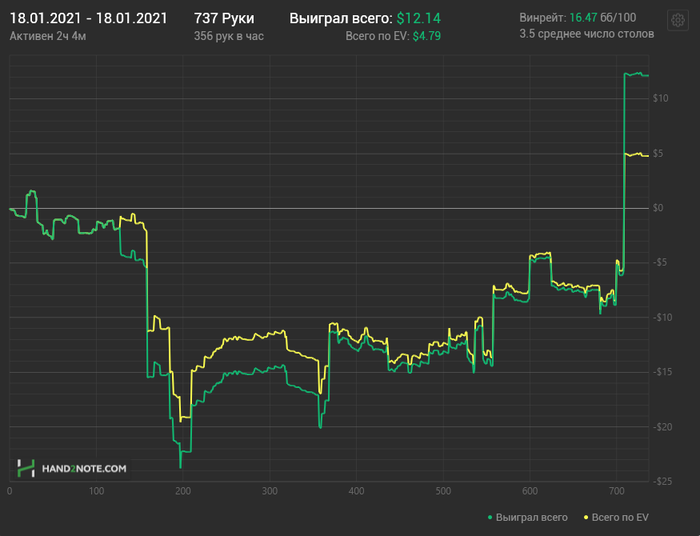This screenshot has height=536, width=700.
Task: Click '3.5 среднее число столов' text
Action: 587,34
